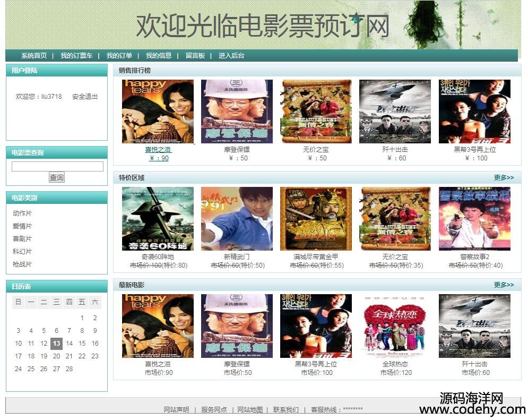Open 留言板 in the navigation bar

pyautogui.click(x=195, y=56)
